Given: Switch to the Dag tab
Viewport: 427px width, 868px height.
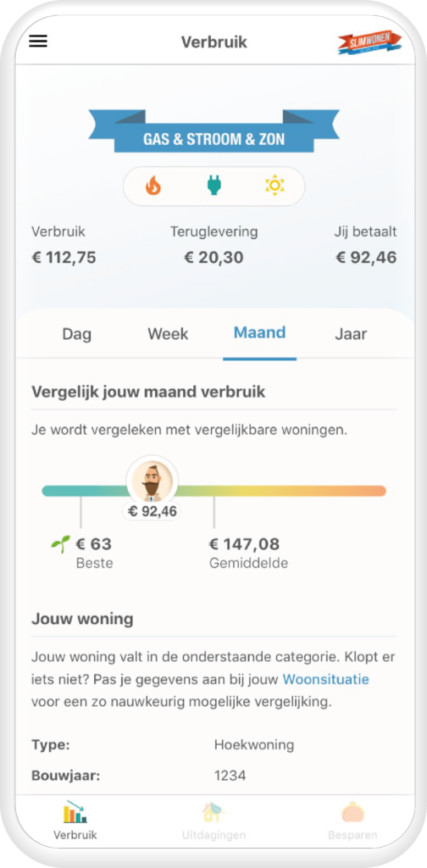Looking at the screenshot, I should (77, 334).
